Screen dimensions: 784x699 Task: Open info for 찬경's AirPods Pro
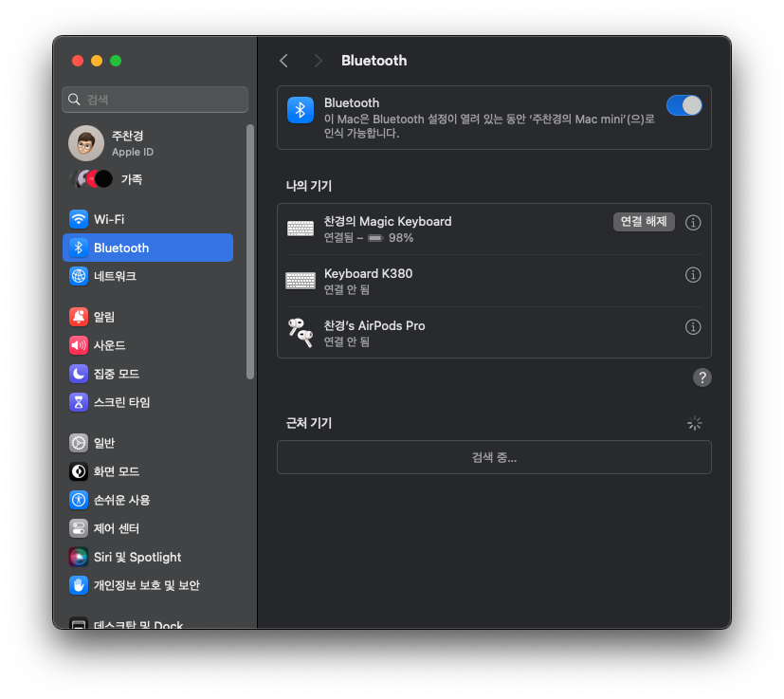tap(692, 326)
